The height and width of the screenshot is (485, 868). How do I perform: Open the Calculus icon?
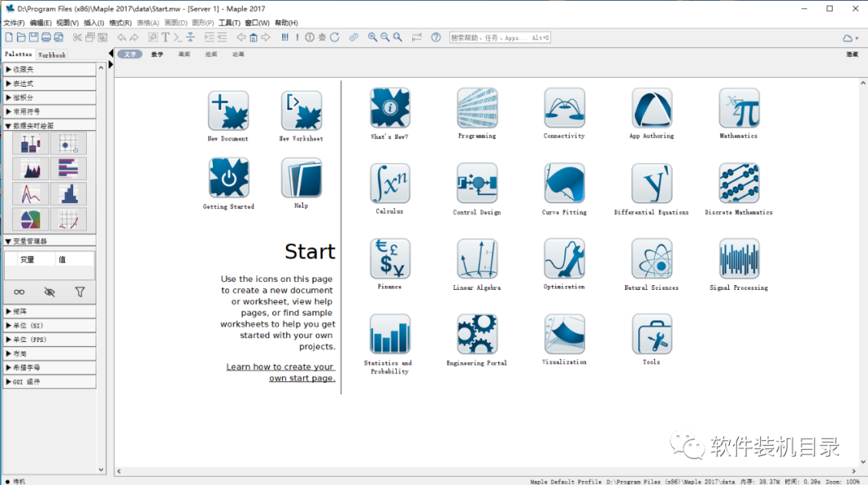pyautogui.click(x=390, y=183)
